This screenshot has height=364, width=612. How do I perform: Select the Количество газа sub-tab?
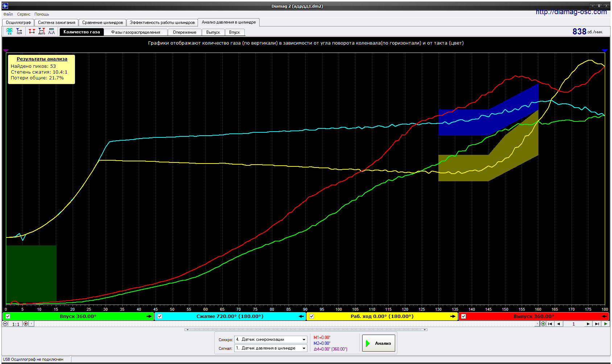click(x=82, y=32)
